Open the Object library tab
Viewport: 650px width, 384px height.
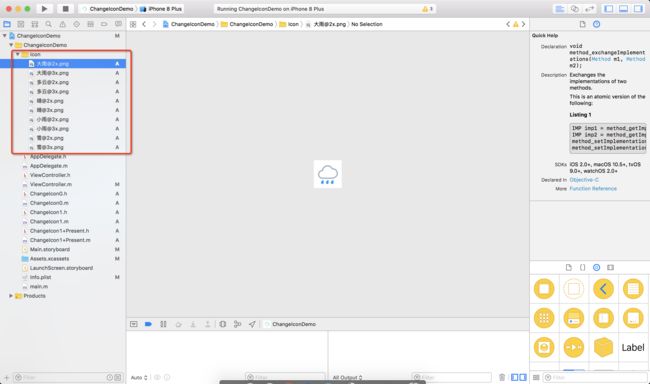[597, 267]
